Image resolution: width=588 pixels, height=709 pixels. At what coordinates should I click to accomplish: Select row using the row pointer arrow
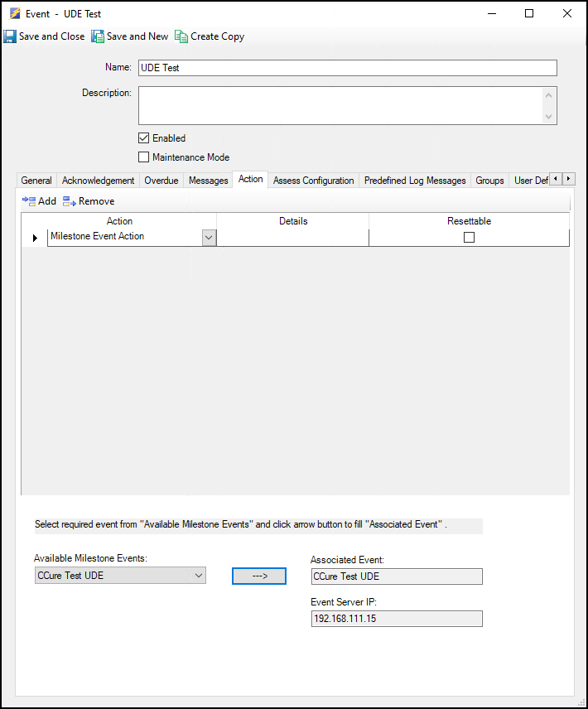(x=35, y=238)
